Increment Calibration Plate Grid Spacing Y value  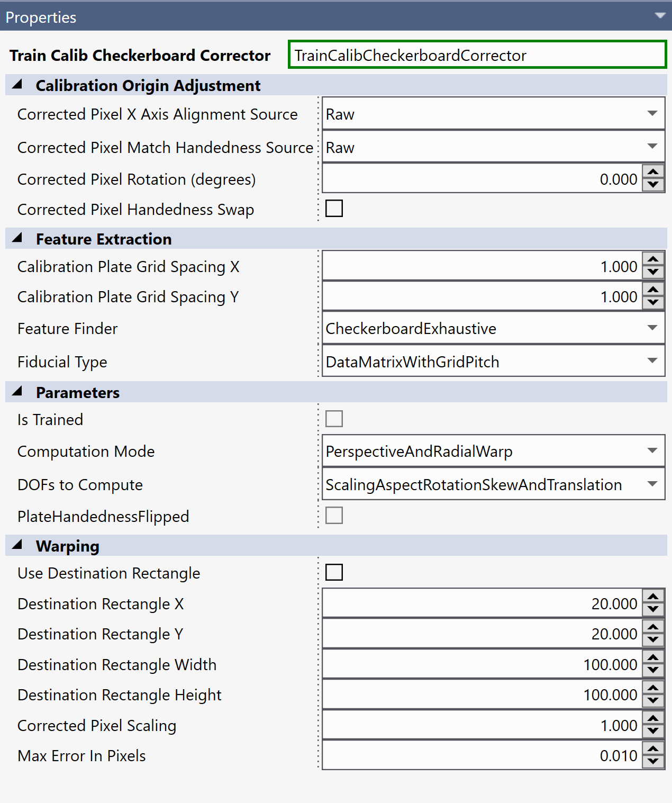[x=653, y=290]
